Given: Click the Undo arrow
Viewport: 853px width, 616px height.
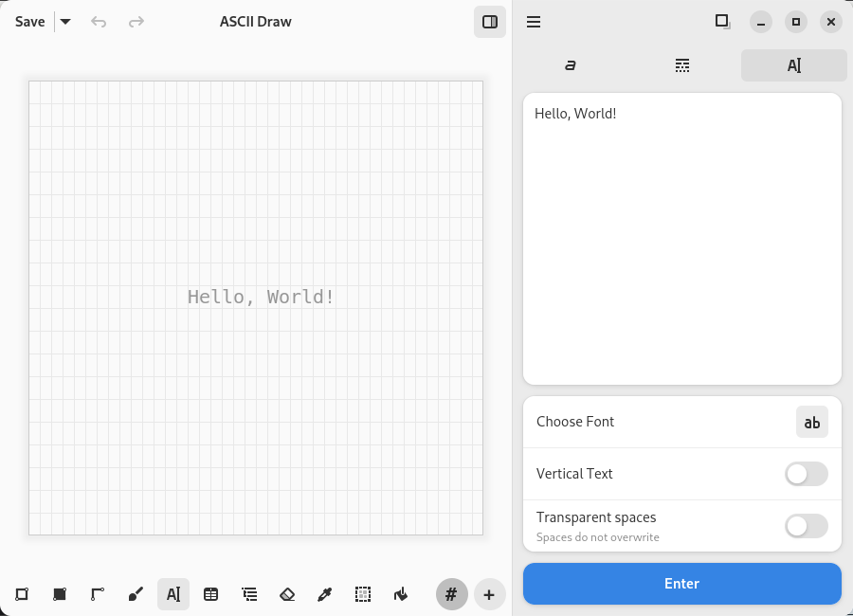Looking at the screenshot, I should pos(99,22).
